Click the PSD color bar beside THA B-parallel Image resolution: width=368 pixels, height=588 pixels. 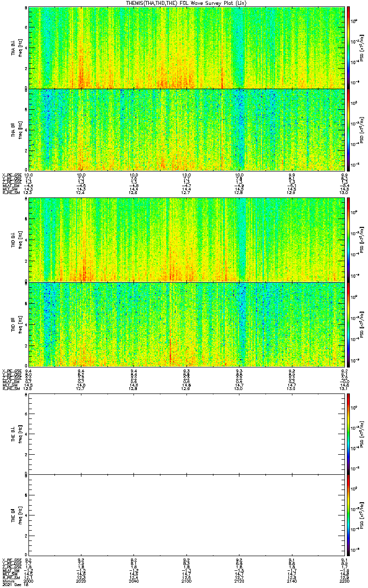click(x=348, y=129)
